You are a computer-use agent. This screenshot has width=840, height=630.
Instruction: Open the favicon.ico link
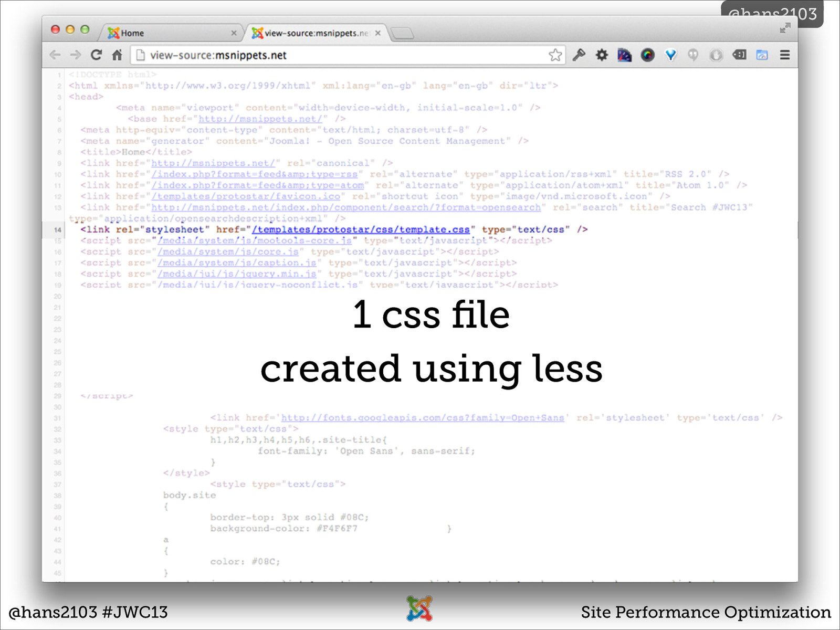[x=246, y=196]
